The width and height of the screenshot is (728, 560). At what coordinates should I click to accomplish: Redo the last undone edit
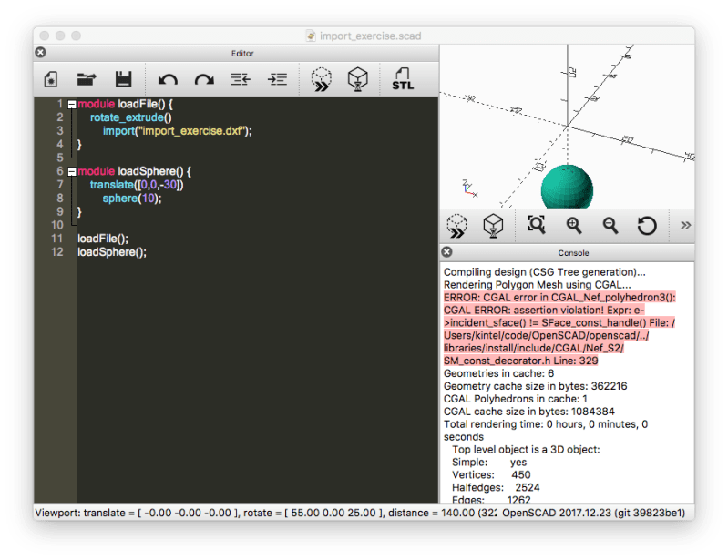tap(204, 80)
